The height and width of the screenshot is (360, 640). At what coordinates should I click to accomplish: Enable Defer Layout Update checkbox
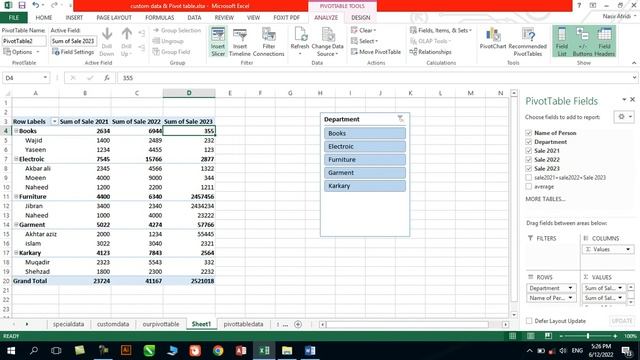point(529,321)
